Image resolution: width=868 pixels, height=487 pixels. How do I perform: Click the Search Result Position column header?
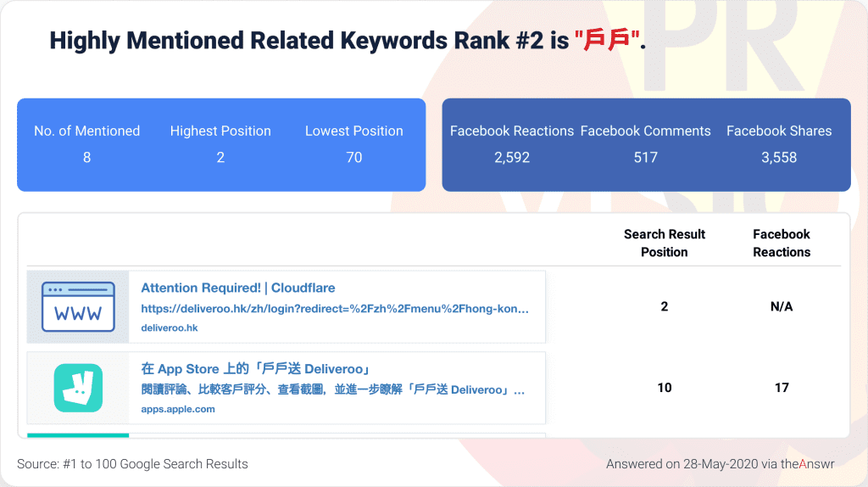[665, 243]
